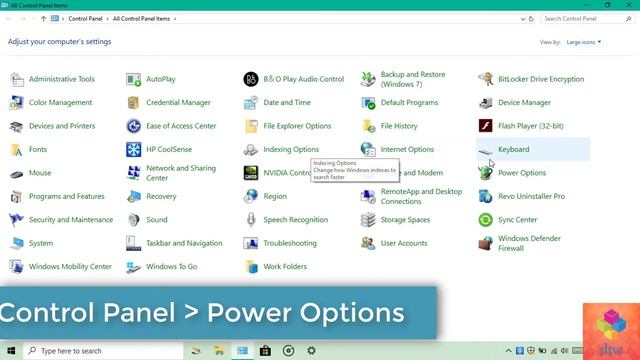Click the Network and Sharing Center icon
The width and height of the screenshot is (640, 360).
[x=133, y=173]
